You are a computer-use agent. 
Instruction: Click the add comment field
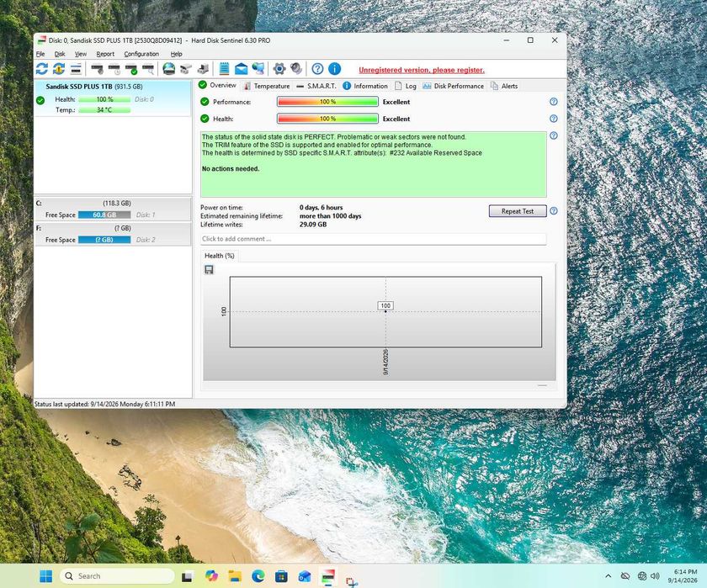pos(374,239)
